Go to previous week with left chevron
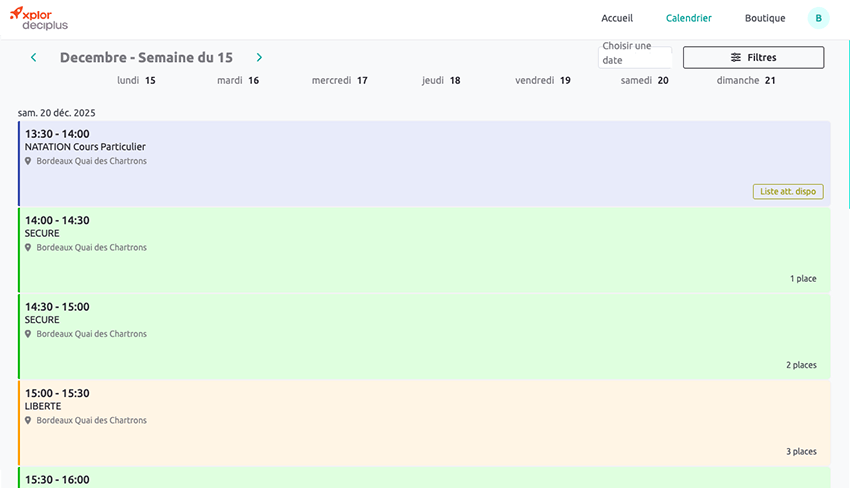This screenshot has width=850, height=488. coord(34,58)
